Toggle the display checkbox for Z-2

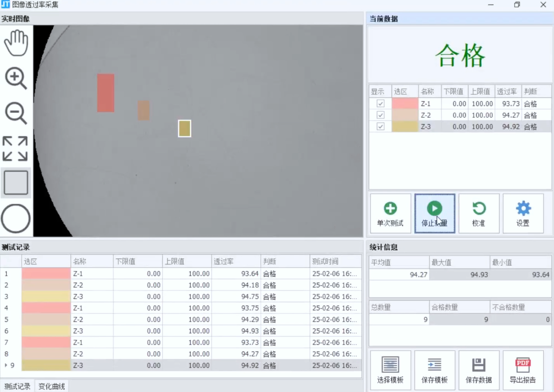coord(380,115)
